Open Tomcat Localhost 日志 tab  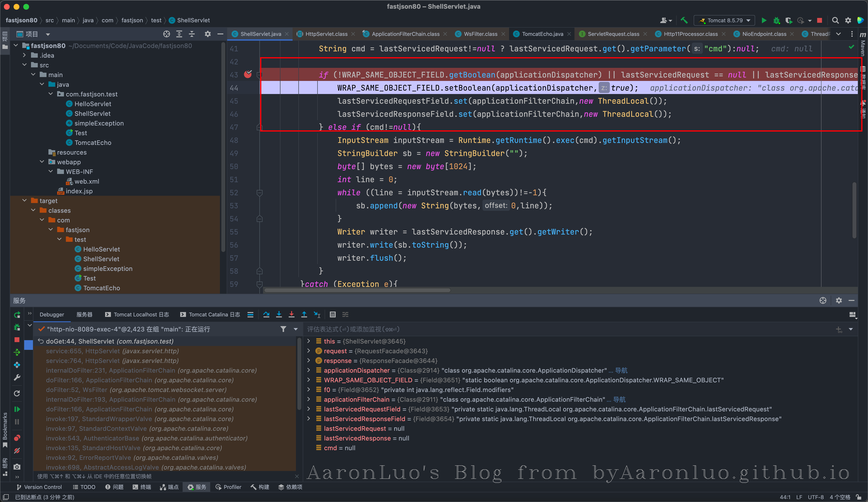[x=137, y=314]
